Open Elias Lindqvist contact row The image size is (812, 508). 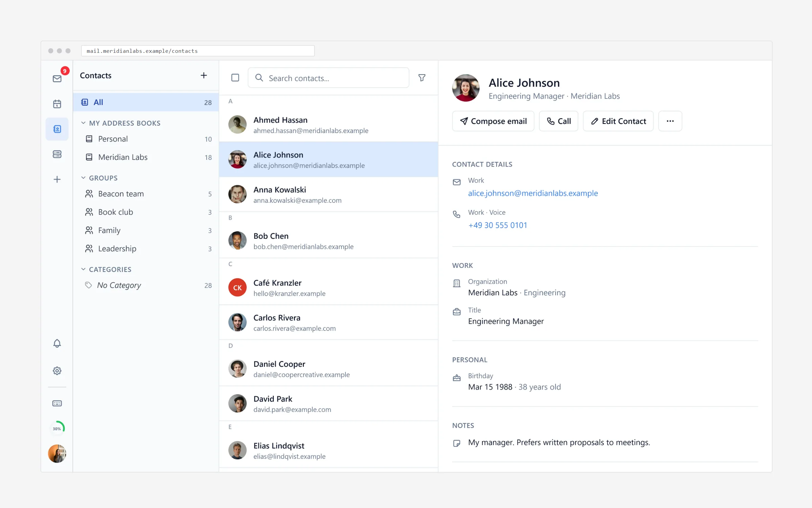click(329, 450)
